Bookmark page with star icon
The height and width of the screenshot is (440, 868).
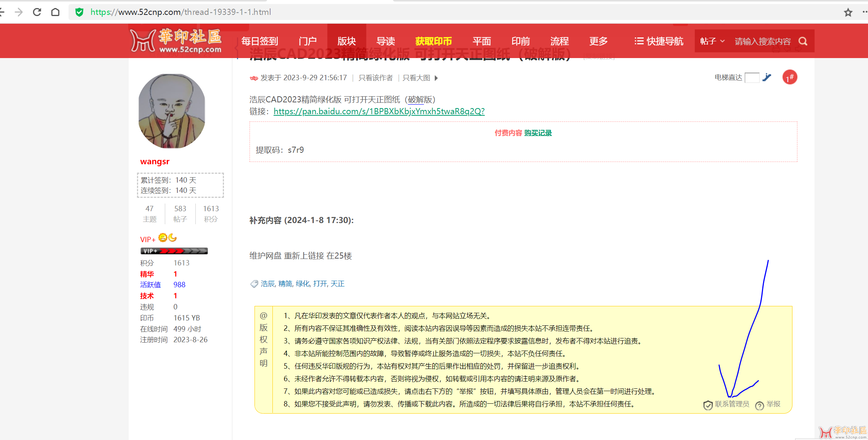(848, 12)
